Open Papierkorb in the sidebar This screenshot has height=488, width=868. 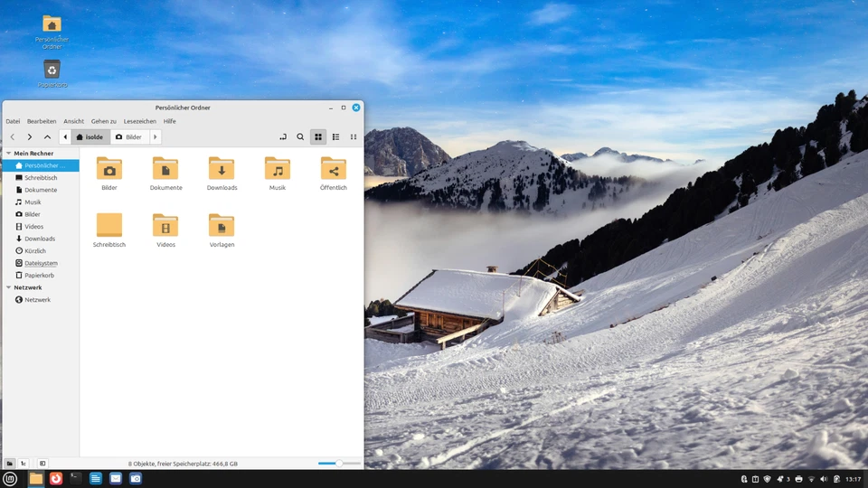tap(41, 275)
